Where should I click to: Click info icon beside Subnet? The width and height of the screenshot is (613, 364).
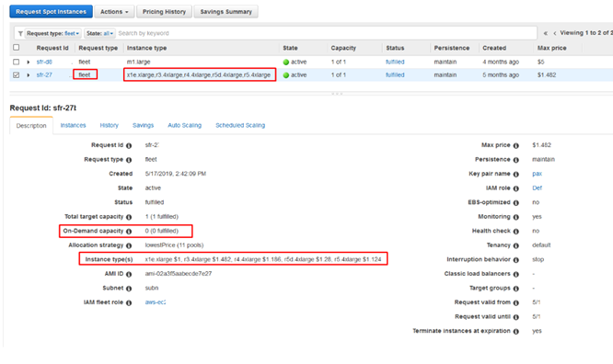tap(129, 289)
